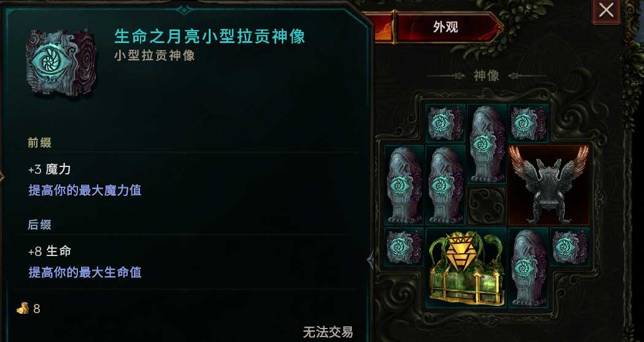Select small idol below the winged statue
The height and width of the screenshot is (342, 644).
tap(570, 247)
